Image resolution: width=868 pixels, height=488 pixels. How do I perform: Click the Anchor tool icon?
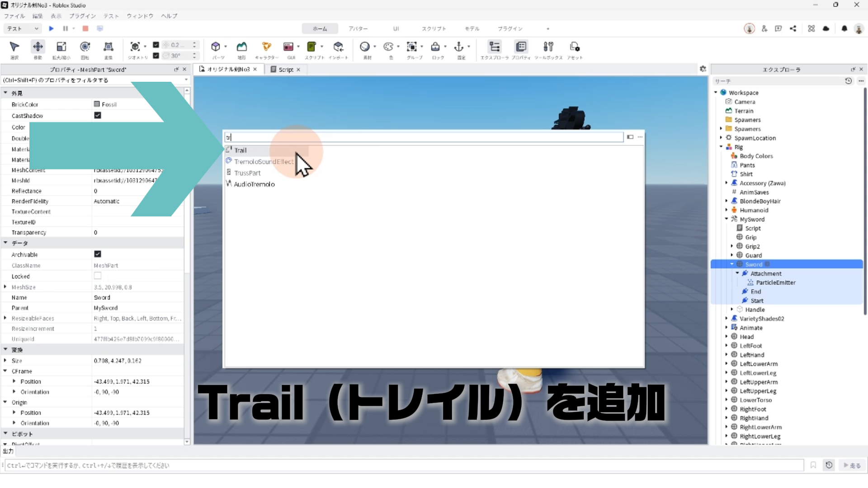(459, 47)
